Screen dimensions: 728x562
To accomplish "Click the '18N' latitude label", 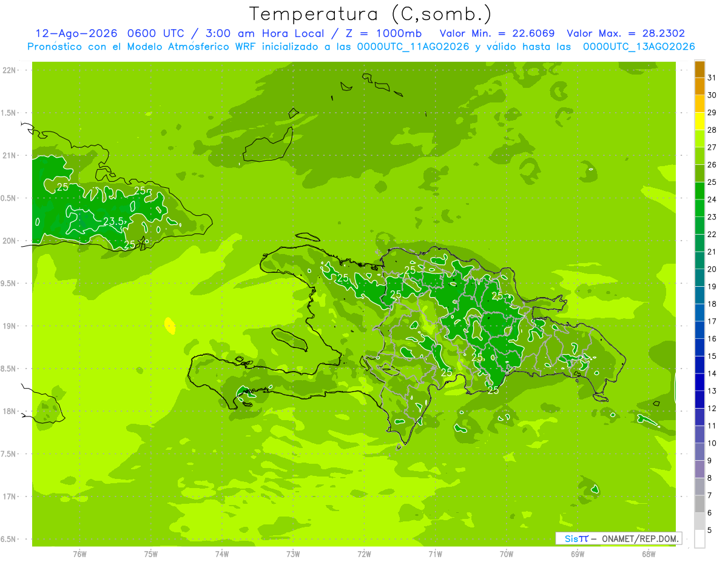I will [x=10, y=411].
